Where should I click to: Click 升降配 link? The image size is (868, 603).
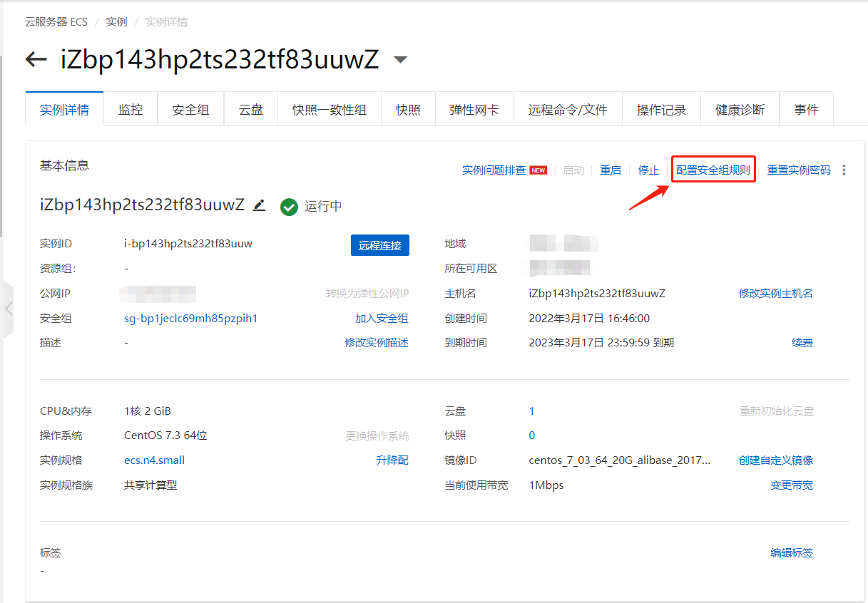click(x=392, y=460)
